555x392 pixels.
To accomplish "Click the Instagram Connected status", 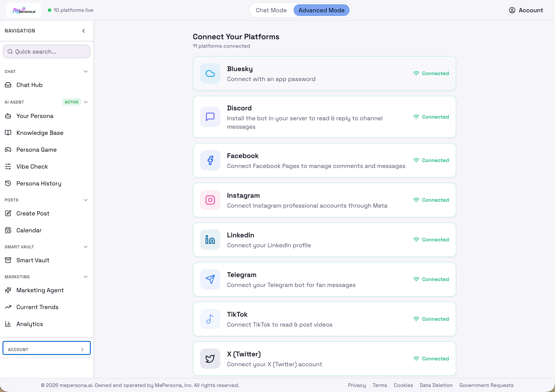I will coord(431,200).
